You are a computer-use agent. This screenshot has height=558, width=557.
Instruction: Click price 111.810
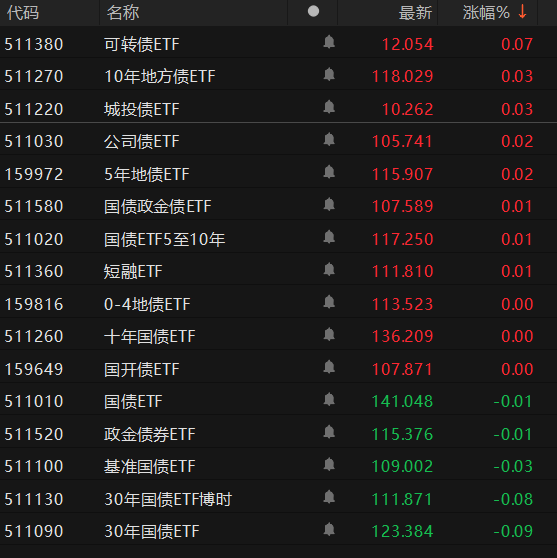pyautogui.click(x=403, y=272)
